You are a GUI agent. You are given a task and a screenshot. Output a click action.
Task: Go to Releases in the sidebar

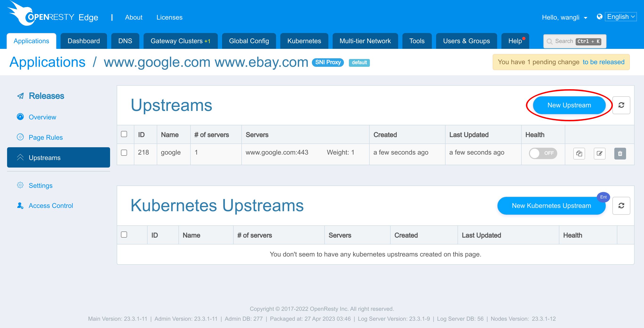(46, 96)
